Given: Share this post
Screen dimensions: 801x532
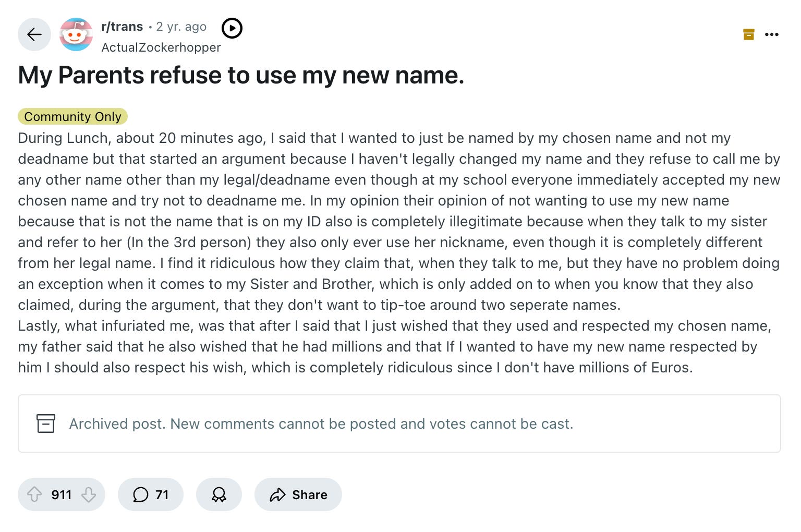Looking at the screenshot, I should point(298,494).
